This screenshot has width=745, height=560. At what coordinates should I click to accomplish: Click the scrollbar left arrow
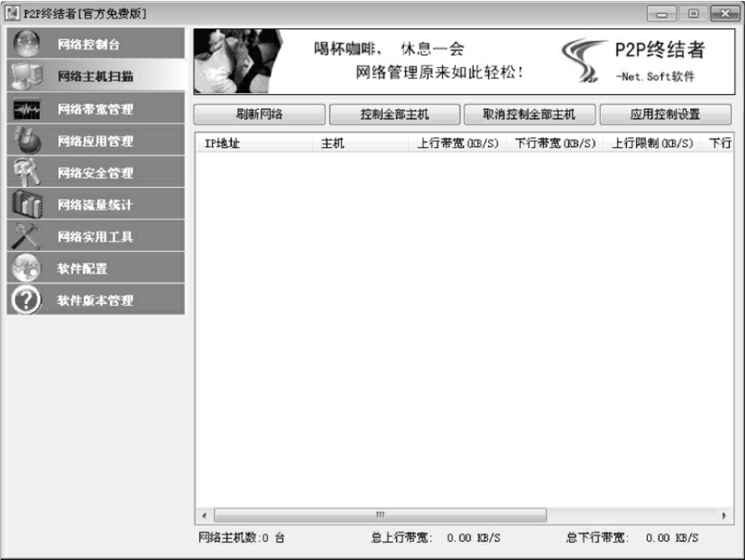pyautogui.click(x=205, y=515)
